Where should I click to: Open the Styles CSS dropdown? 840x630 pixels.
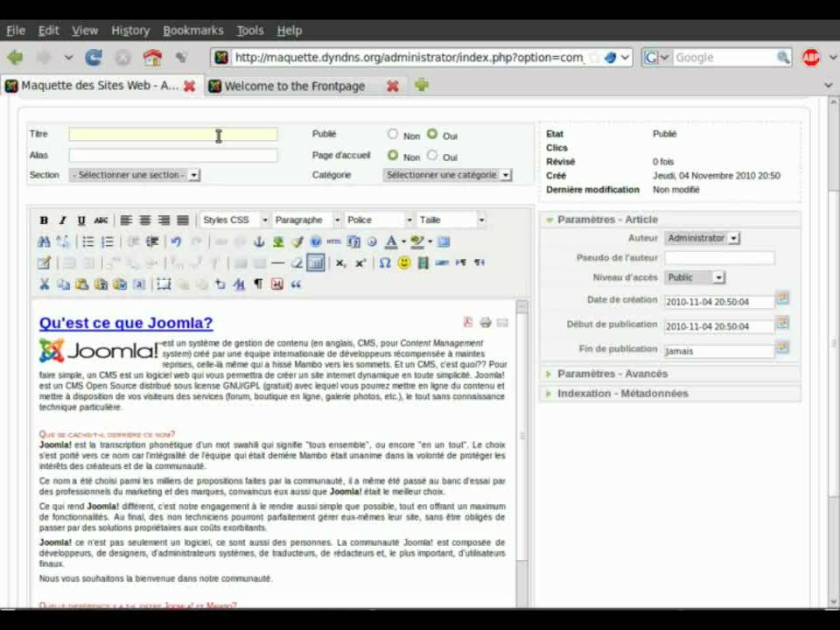[234, 220]
